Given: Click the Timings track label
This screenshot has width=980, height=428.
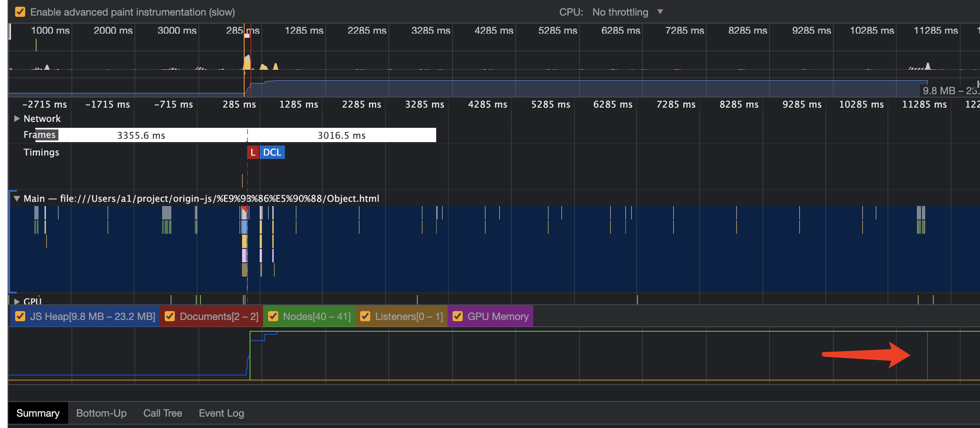Looking at the screenshot, I should [x=41, y=152].
